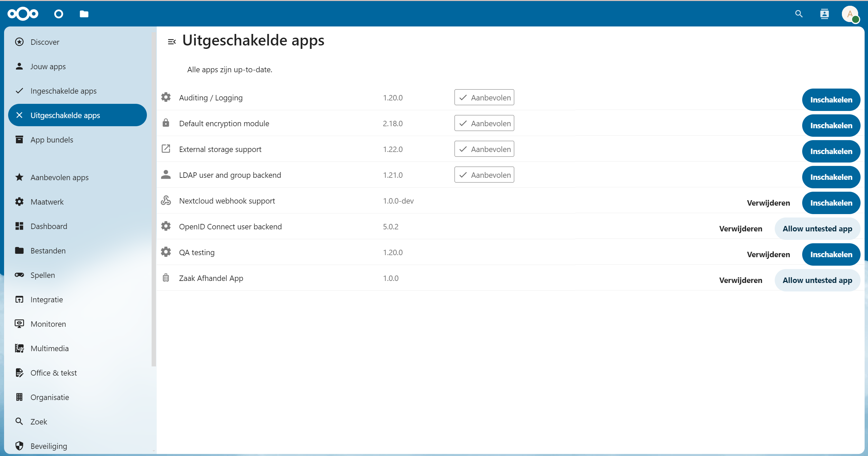
Task: Select the External storage support name
Action: tap(220, 149)
